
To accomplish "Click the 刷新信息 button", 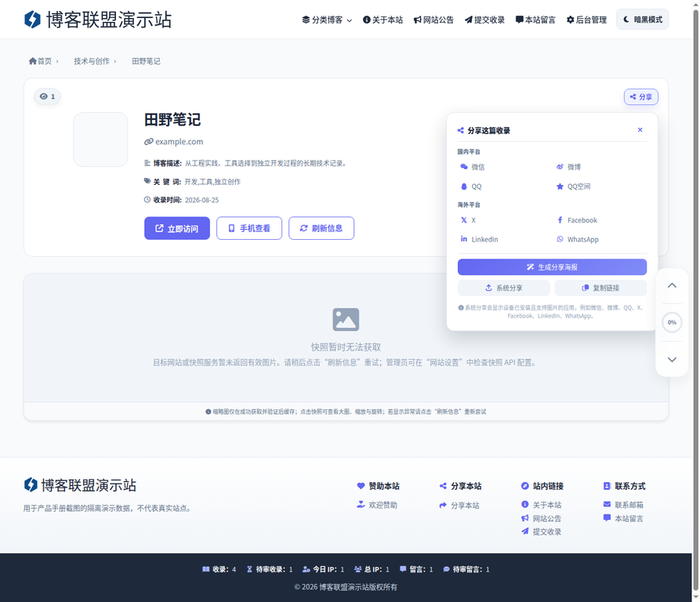I will [321, 228].
